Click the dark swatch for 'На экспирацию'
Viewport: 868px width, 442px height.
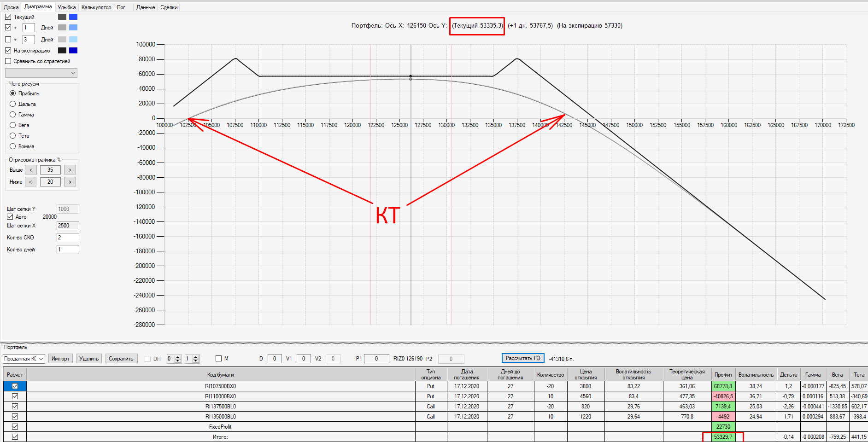coord(62,51)
